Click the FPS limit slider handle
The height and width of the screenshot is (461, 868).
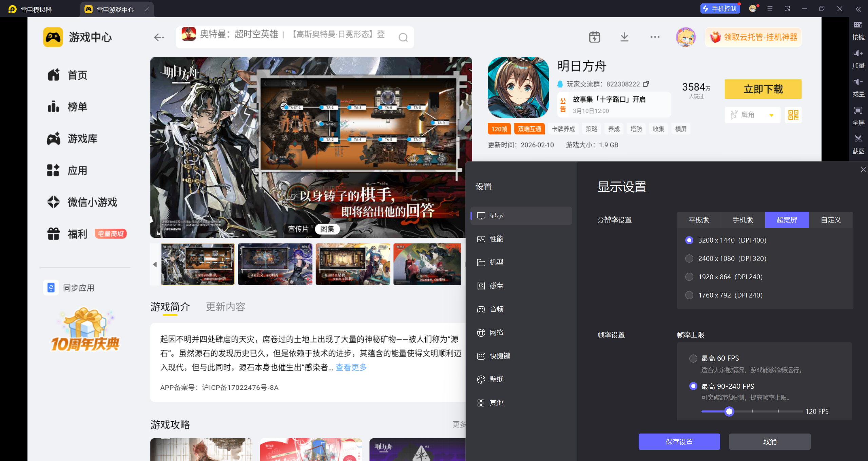pos(729,411)
